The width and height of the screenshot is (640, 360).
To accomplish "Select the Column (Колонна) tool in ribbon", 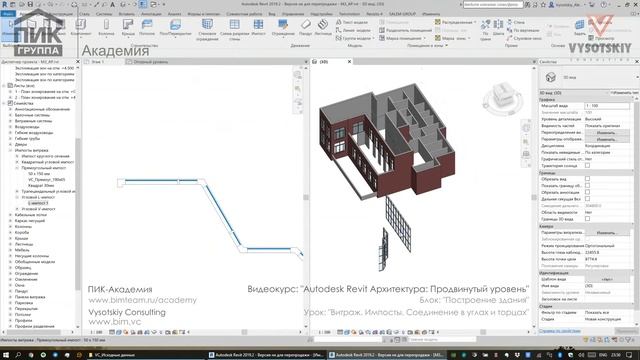I will point(106,28).
